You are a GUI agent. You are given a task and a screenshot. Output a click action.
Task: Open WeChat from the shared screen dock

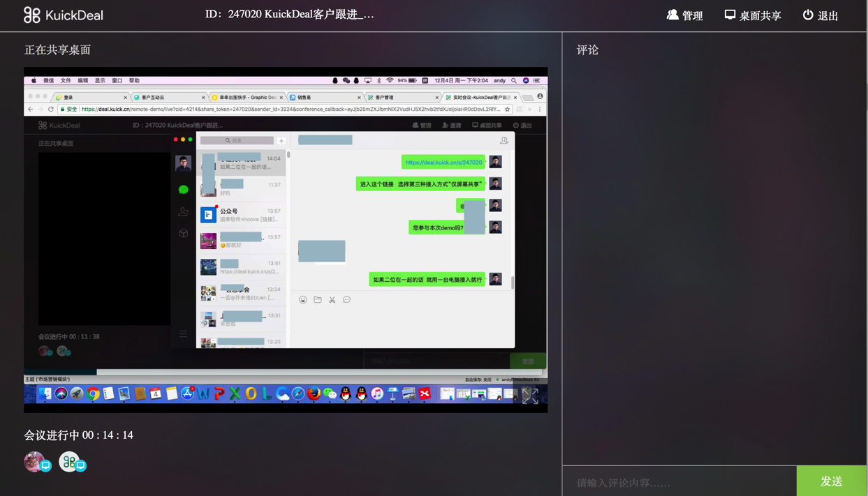coord(330,394)
